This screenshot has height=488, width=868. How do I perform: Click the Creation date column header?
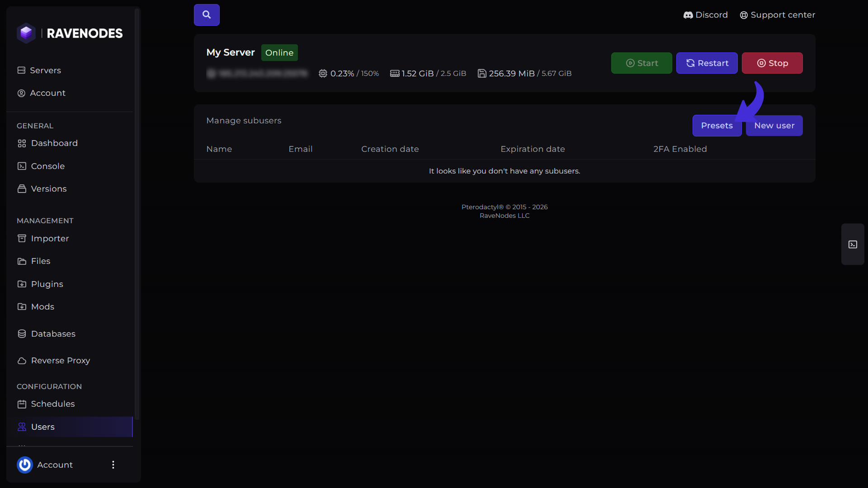click(390, 149)
